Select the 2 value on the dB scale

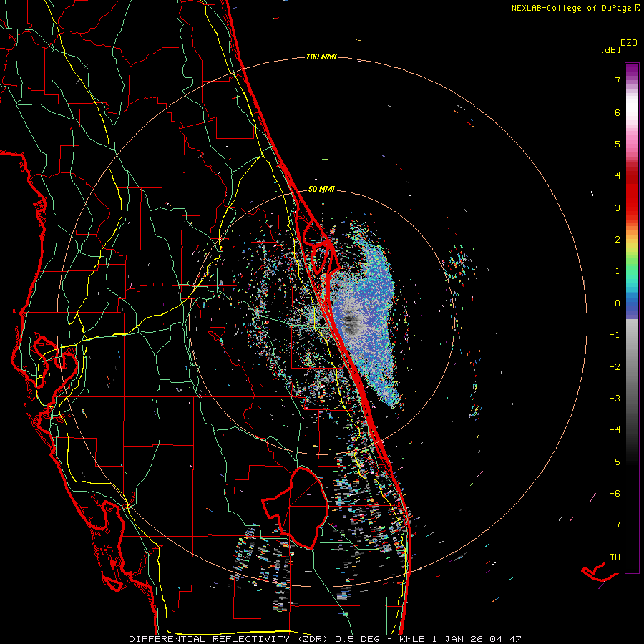click(618, 240)
